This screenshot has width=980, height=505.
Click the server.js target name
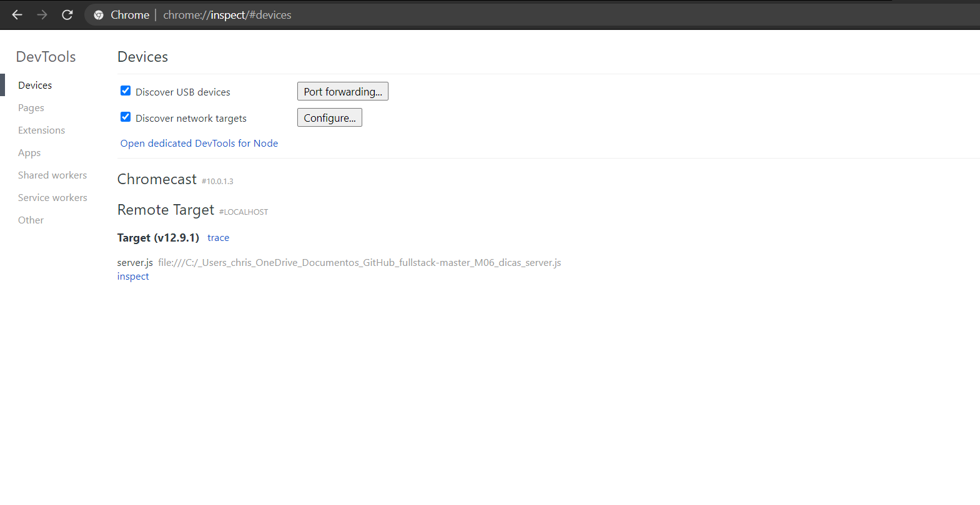135,263
